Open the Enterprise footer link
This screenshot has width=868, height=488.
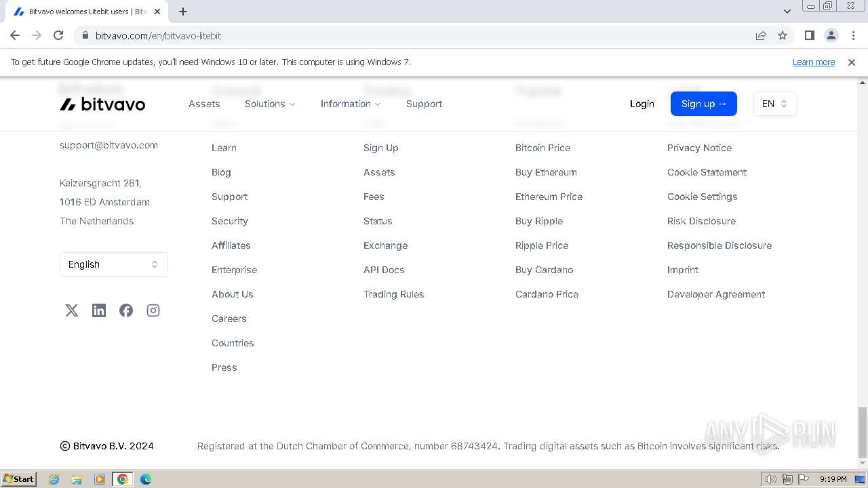[235, 270]
